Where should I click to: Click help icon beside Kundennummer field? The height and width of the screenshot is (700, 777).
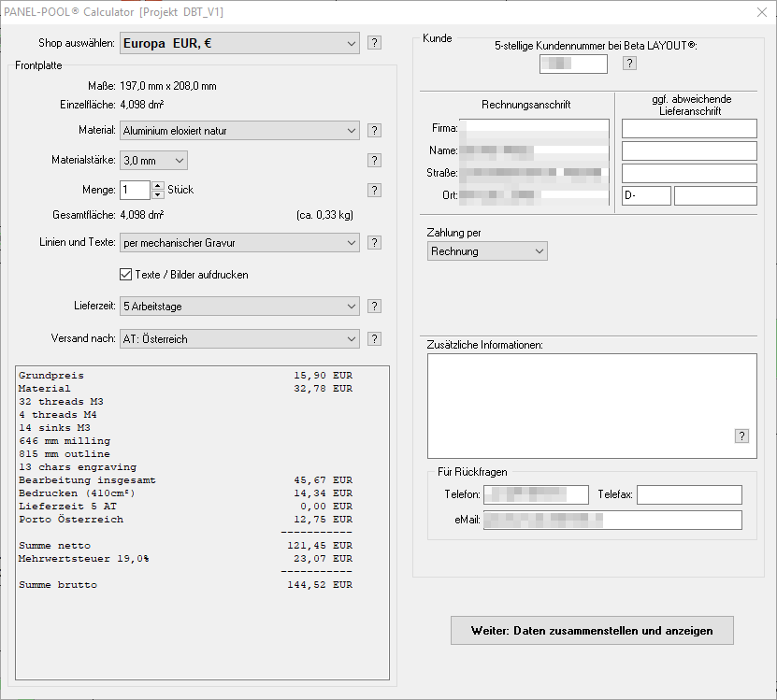pos(629,64)
